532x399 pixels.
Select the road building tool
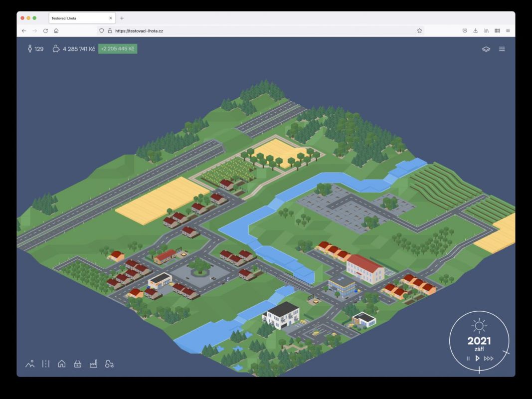46,364
